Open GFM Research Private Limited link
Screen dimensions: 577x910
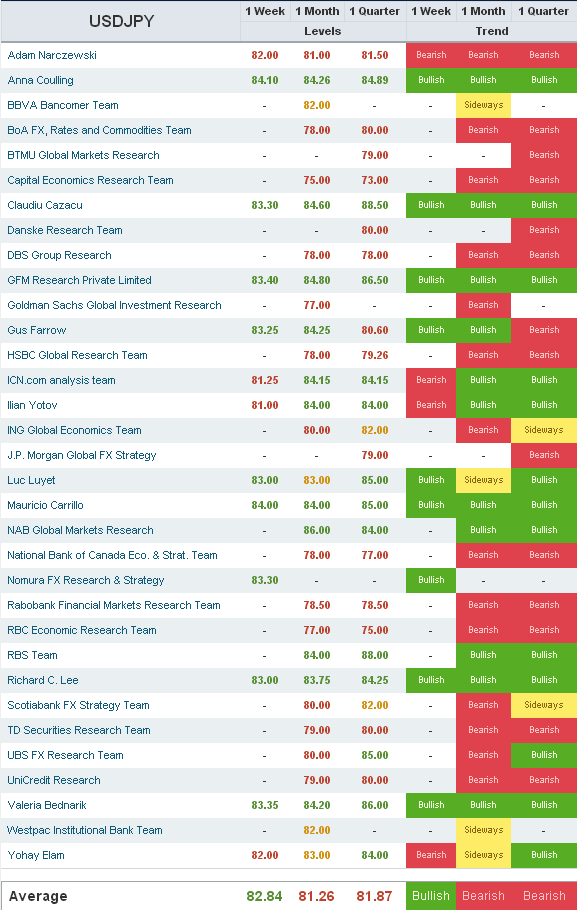coord(79,280)
